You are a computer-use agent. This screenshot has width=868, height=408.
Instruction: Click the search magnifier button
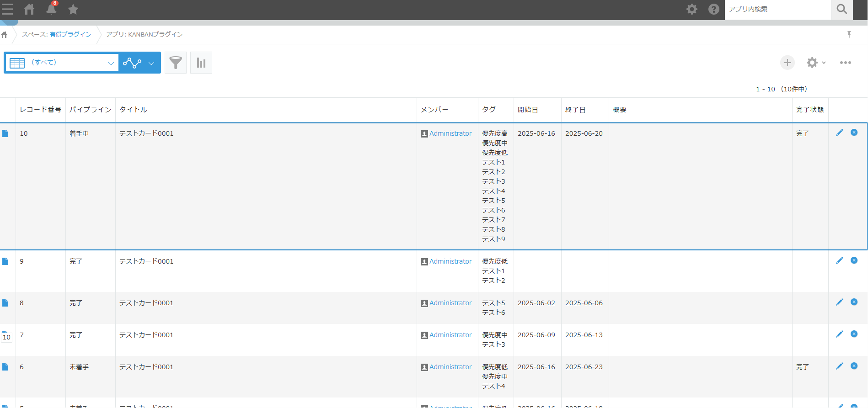coord(842,9)
